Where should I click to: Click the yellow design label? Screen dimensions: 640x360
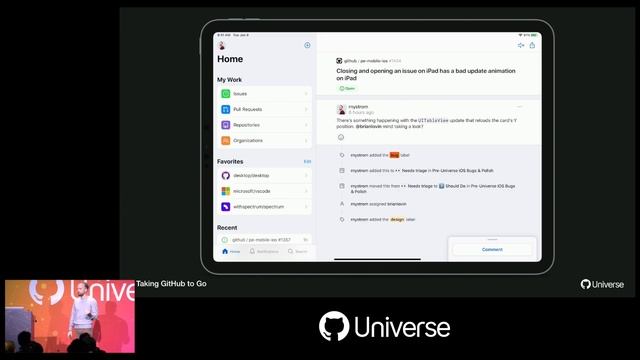[x=397, y=220]
